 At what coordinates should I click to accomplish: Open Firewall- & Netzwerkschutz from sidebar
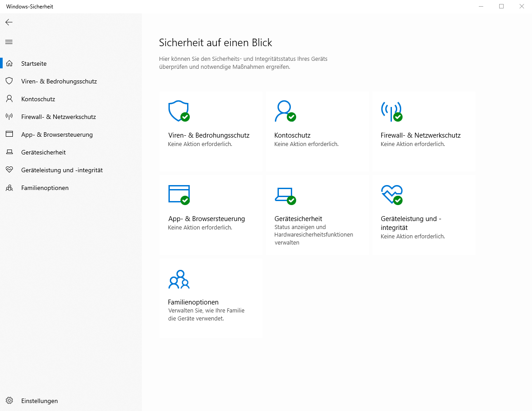[59, 117]
